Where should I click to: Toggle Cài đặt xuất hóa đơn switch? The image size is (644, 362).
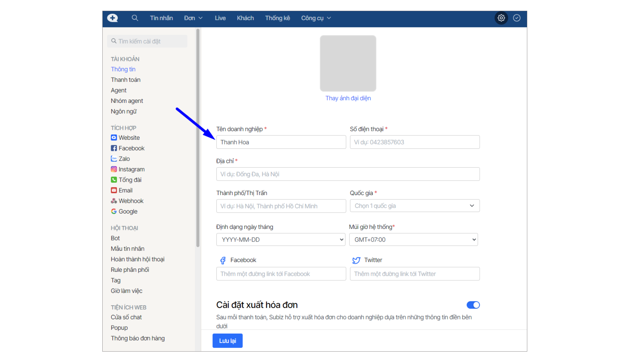473,305
